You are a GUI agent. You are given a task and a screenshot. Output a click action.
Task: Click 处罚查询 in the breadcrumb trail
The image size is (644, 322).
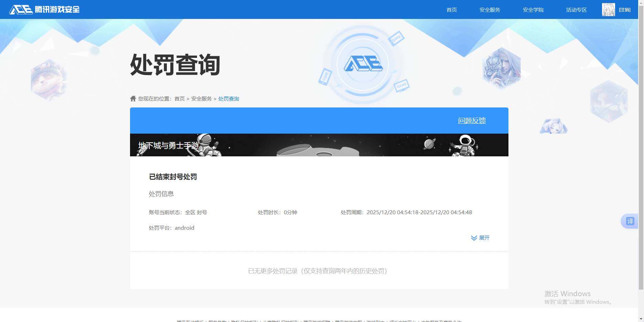pos(229,98)
